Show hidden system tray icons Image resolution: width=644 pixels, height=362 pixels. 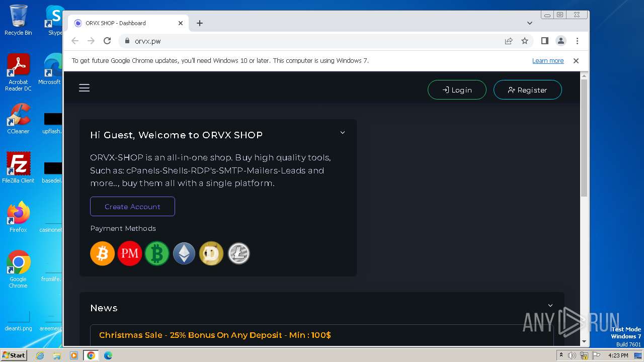pyautogui.click(x=561, y=355)
